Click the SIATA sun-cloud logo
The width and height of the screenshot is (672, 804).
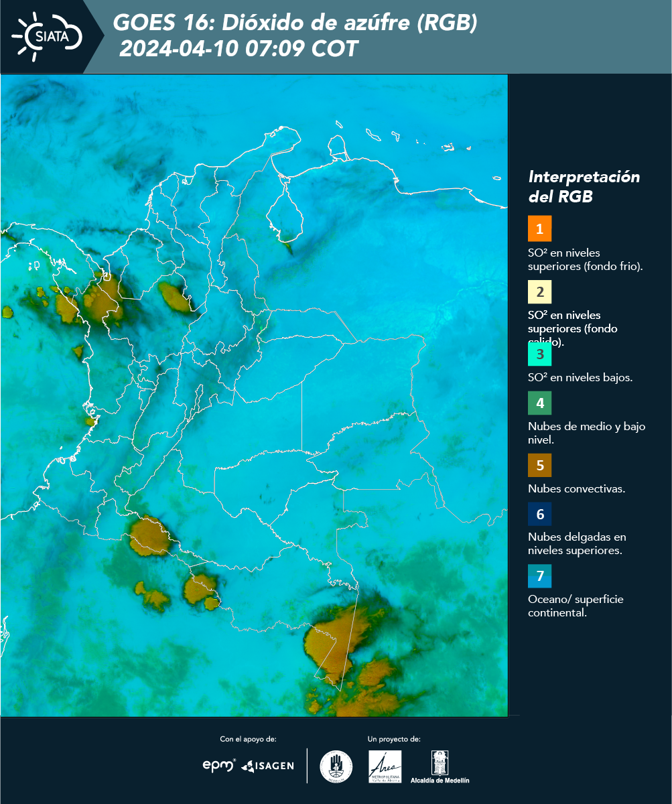47,37
